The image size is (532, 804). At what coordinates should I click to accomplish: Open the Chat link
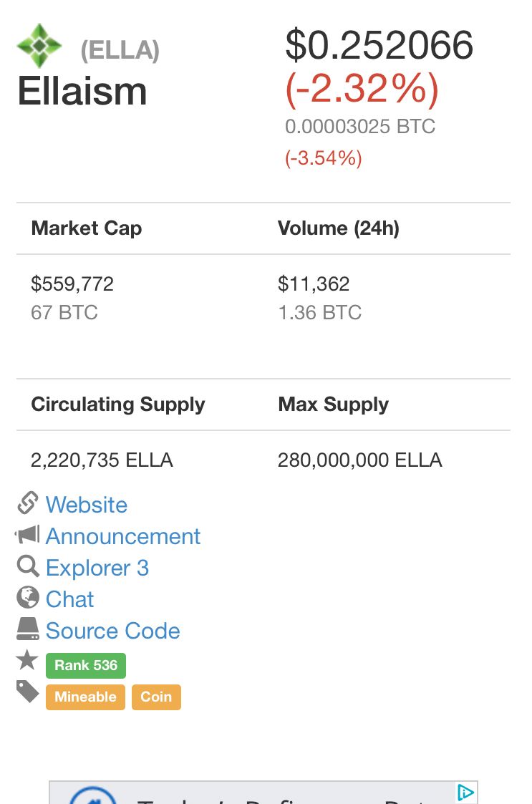point(70,599)
